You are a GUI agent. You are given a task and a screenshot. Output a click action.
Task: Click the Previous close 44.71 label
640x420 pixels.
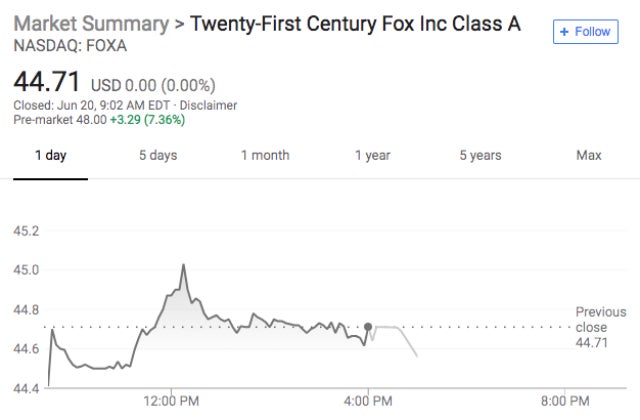(598, 327)
